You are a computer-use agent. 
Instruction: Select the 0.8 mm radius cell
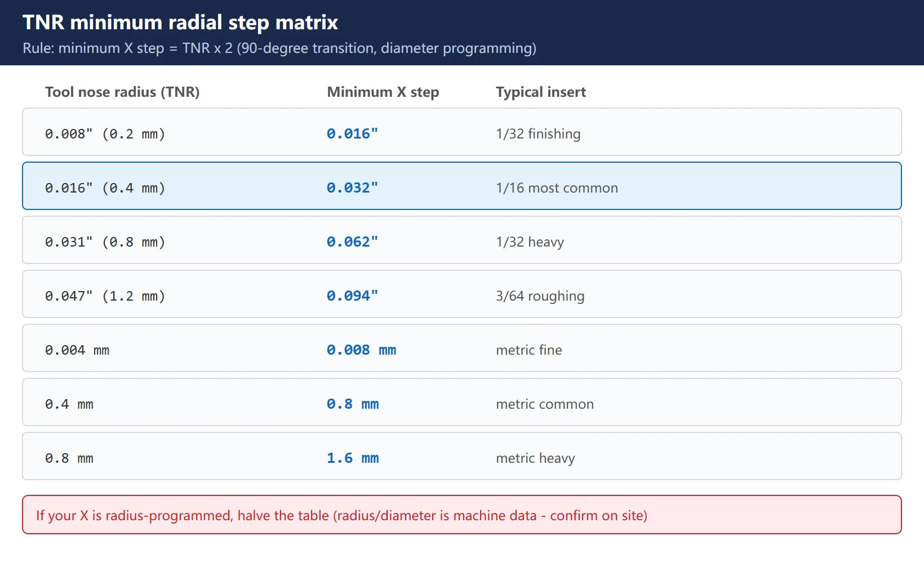pos(69,458)
